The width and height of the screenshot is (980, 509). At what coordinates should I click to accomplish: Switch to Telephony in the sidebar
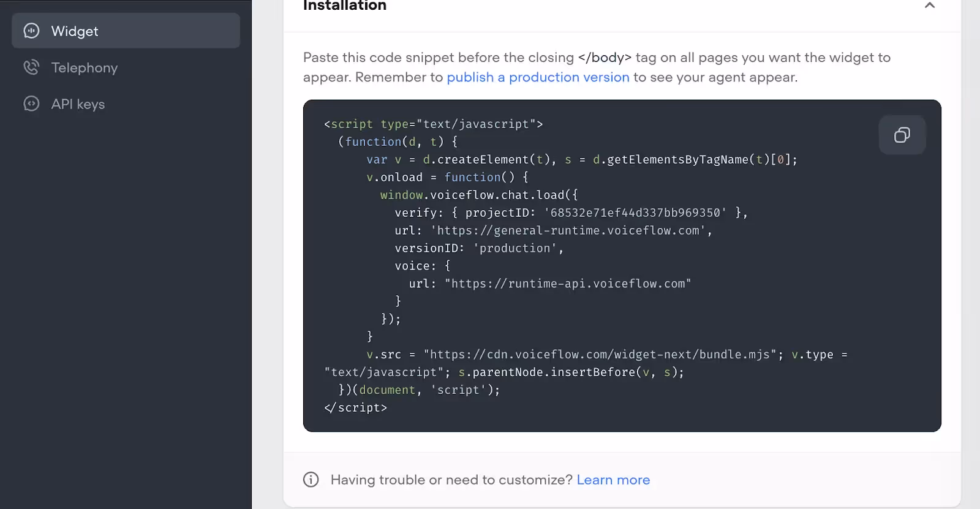tap(126, 67)
